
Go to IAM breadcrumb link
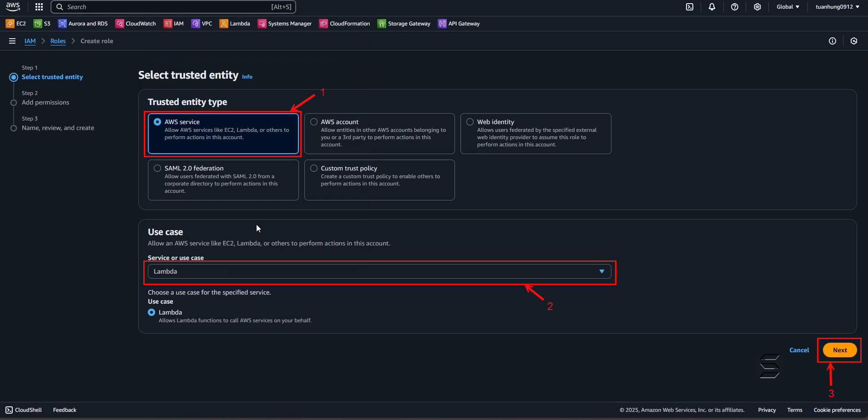[x=30, y=41]
